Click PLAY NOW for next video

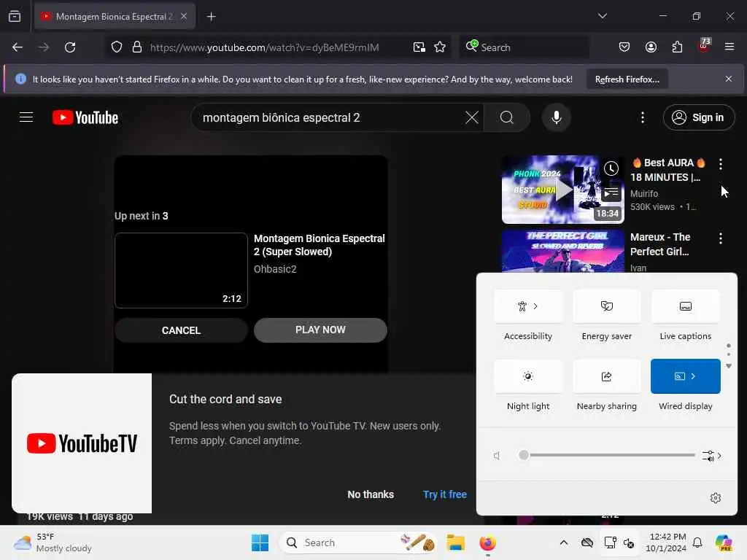point(320,330)
